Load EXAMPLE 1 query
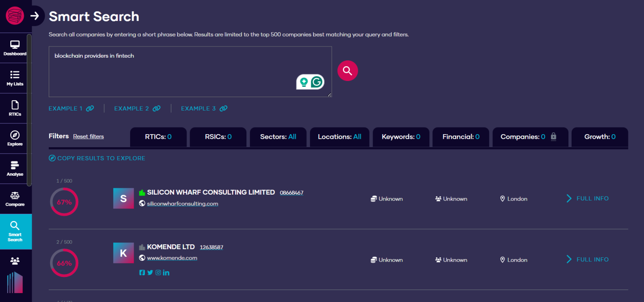This screenshot has width=644, height=302. [71, 108]
